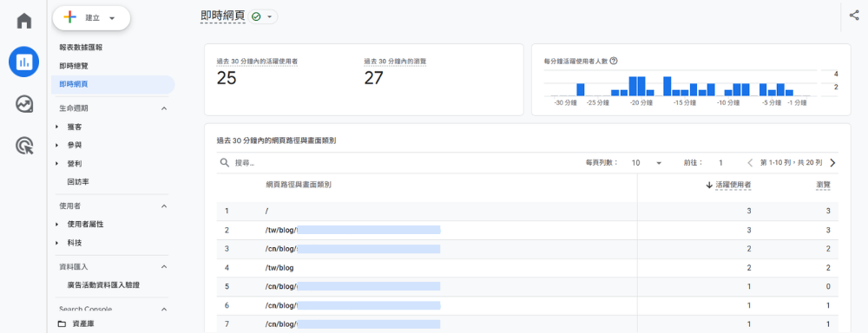Open the Home icon in left rail
The width and height of the screenshot is (868, 333).
23,21
